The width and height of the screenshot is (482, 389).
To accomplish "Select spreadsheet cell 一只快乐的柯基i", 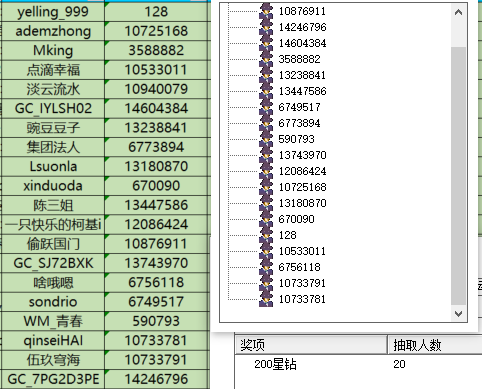I will [x=53, y=224].
